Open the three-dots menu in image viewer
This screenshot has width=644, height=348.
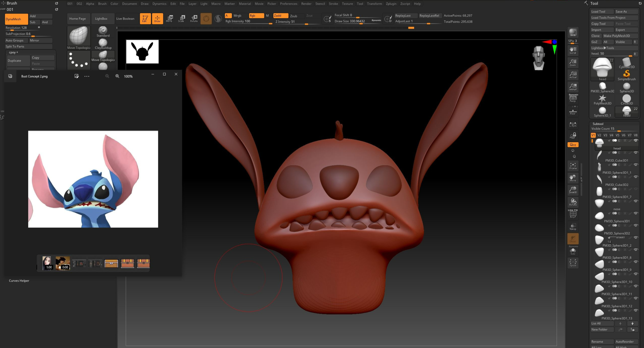click(87, 76)
